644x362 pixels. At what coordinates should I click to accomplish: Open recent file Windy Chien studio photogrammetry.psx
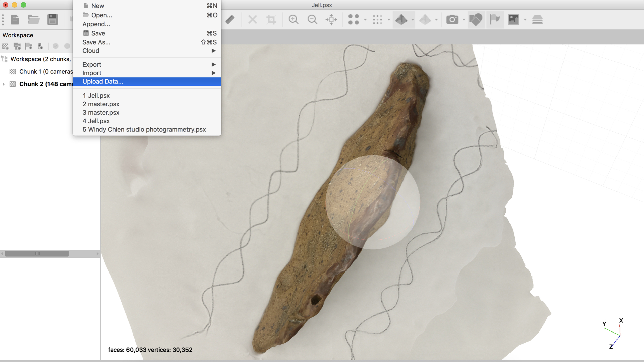[x=144, y=129]
